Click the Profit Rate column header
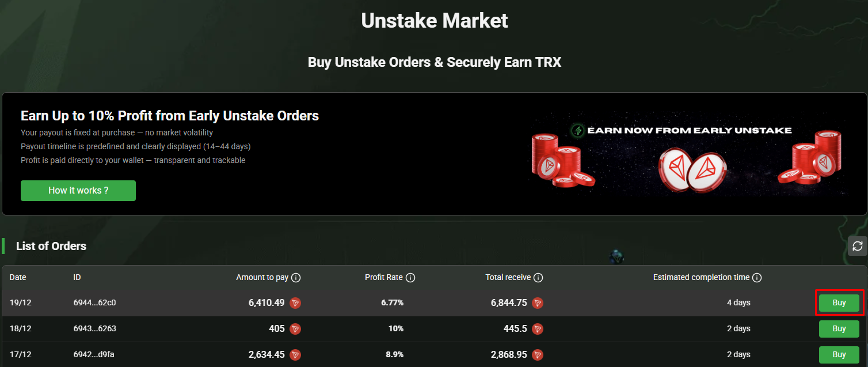Viewport: 868px width, 367px height. (x=383, y=278)
